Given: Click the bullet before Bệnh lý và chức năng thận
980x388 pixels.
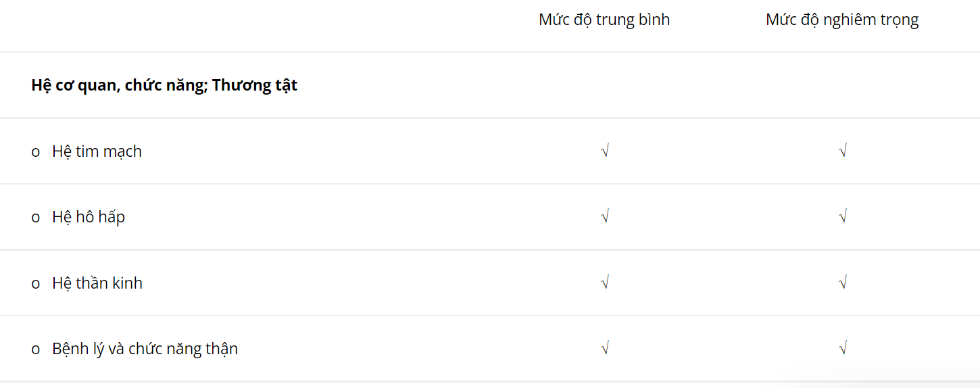Looking at the screenshot, I should click(36, 349).
